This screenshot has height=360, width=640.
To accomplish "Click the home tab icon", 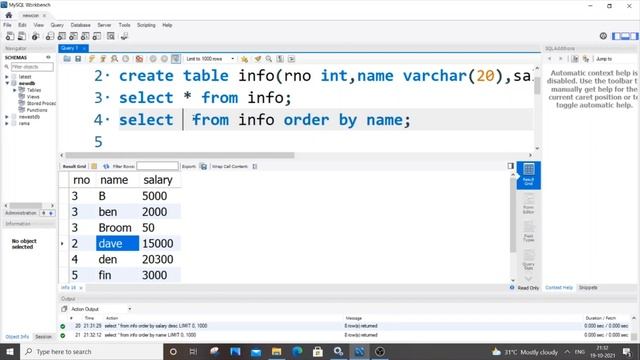I will [9, 15].
